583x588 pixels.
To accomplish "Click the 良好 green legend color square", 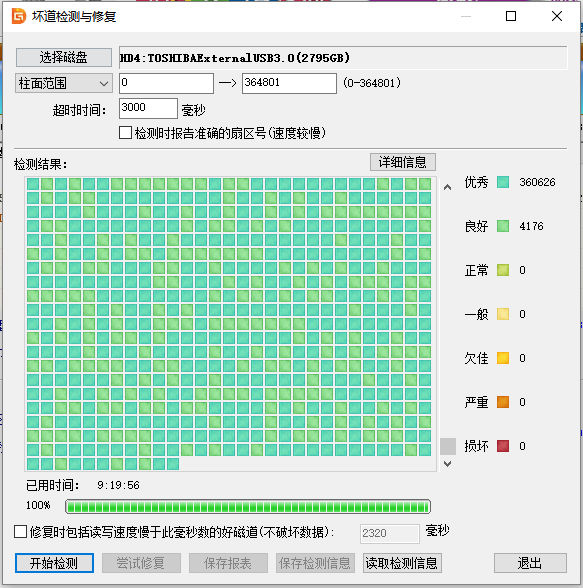I will (503, 226).
